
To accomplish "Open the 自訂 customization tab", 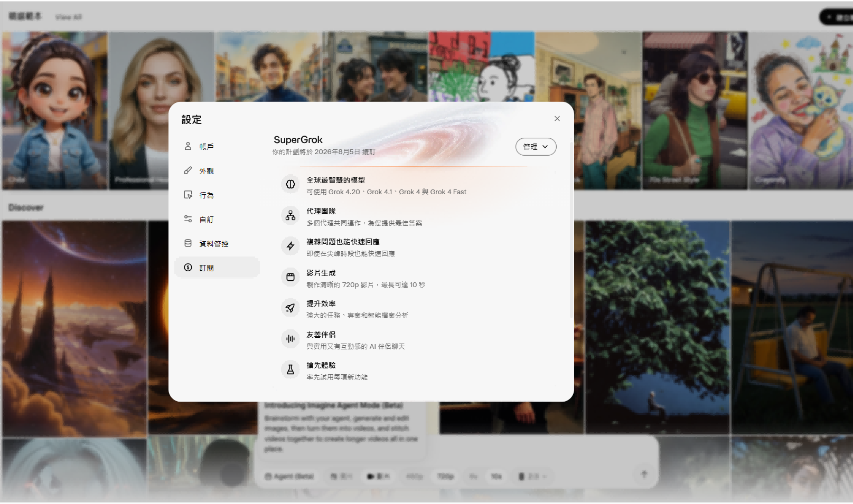I will pyautogui.click(x=217, y=220).
